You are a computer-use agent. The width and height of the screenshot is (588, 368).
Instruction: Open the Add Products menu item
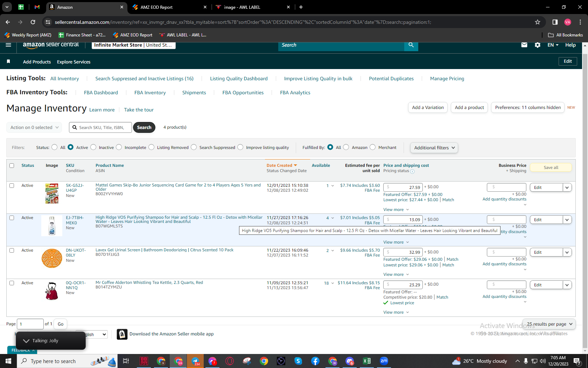click(37, 62)
